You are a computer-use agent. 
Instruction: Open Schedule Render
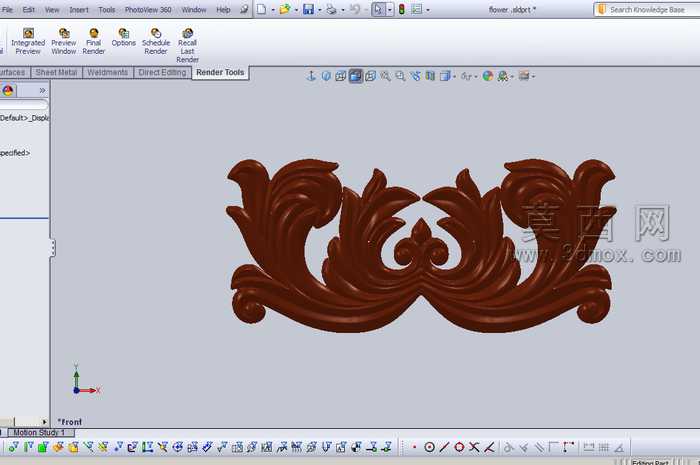click(156, 42)
